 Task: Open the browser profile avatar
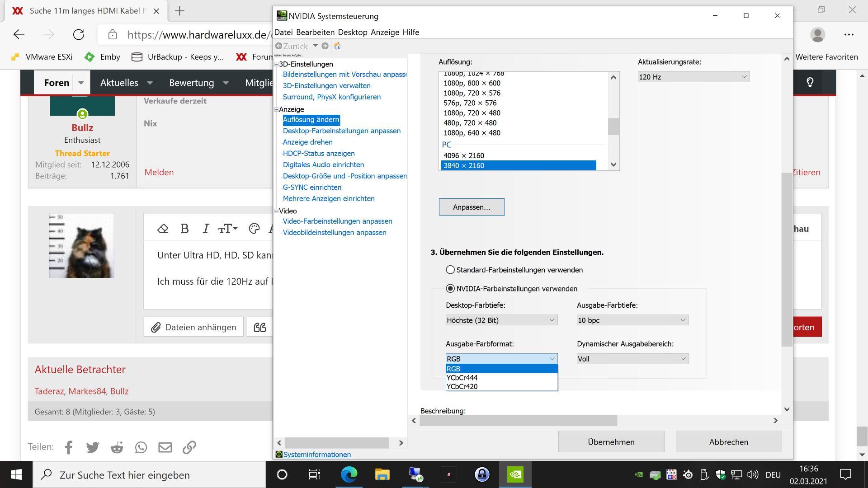pyautogui.click(x=817, y=35)
